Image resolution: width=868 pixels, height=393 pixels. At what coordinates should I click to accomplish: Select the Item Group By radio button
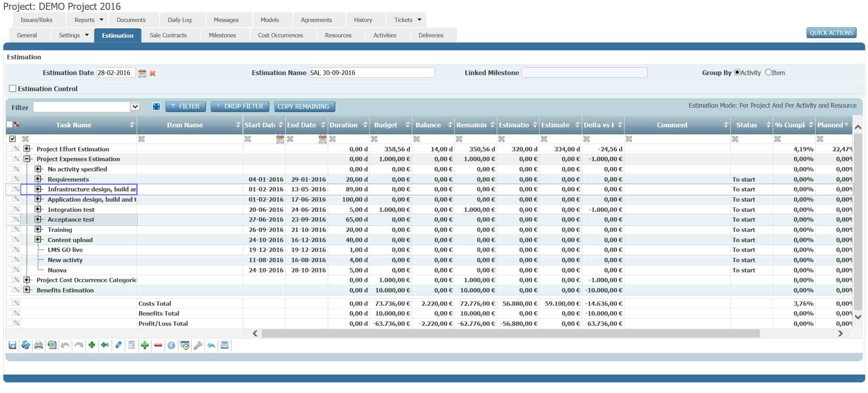point(768,72)
